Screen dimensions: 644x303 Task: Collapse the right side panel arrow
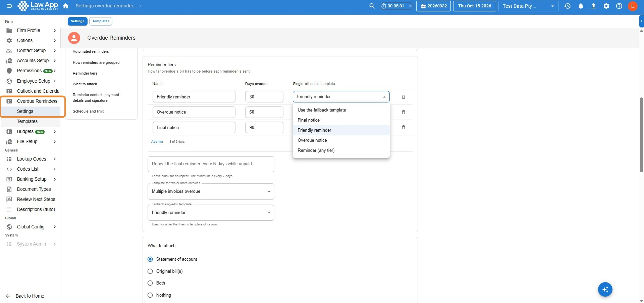(x=641, y=21)
